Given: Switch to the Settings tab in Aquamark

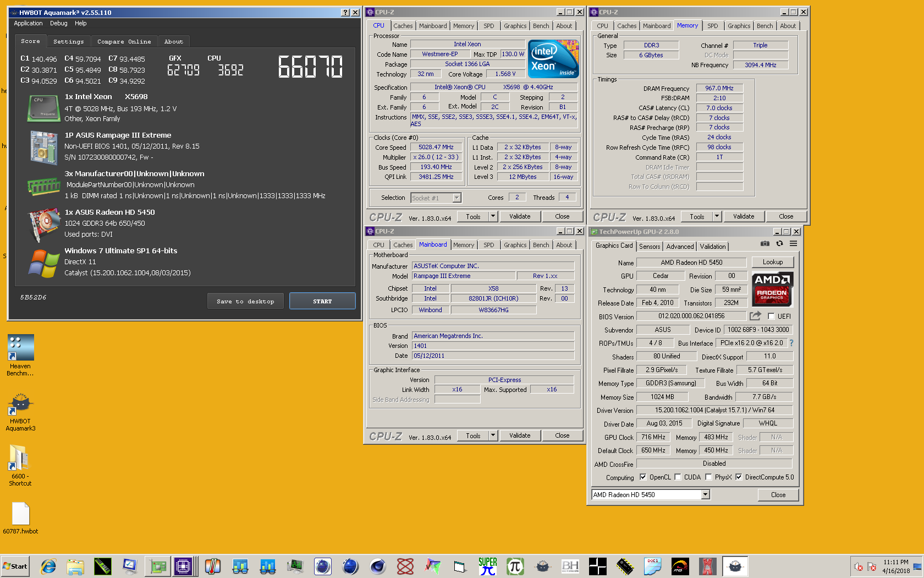Looking at the screenshot, I should pos(69,41).
